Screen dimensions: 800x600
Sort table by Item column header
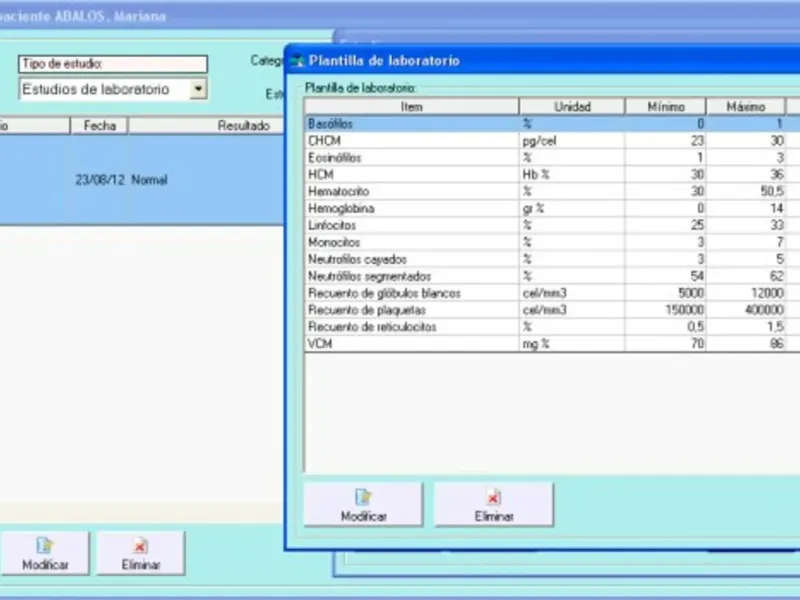point(412,107)
